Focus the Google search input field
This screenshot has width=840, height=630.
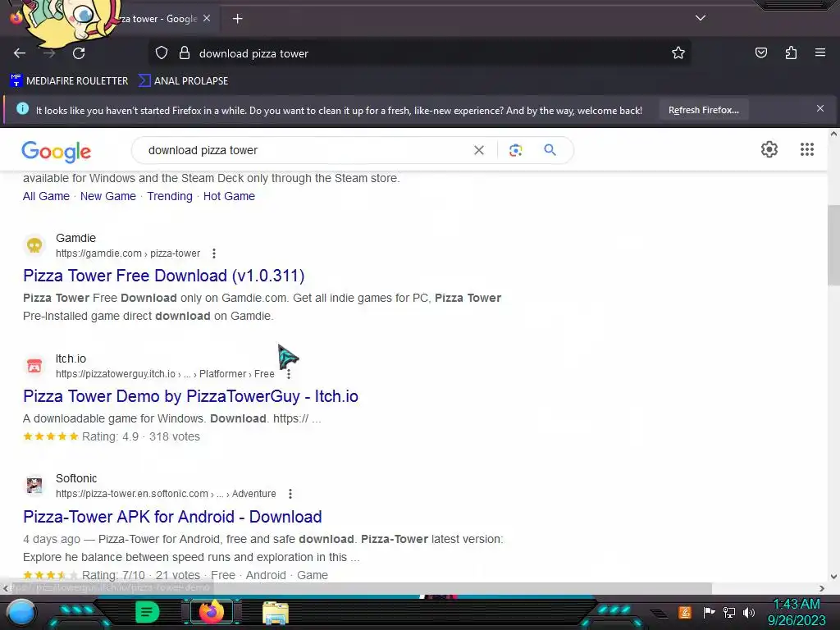tap(305, 151)
